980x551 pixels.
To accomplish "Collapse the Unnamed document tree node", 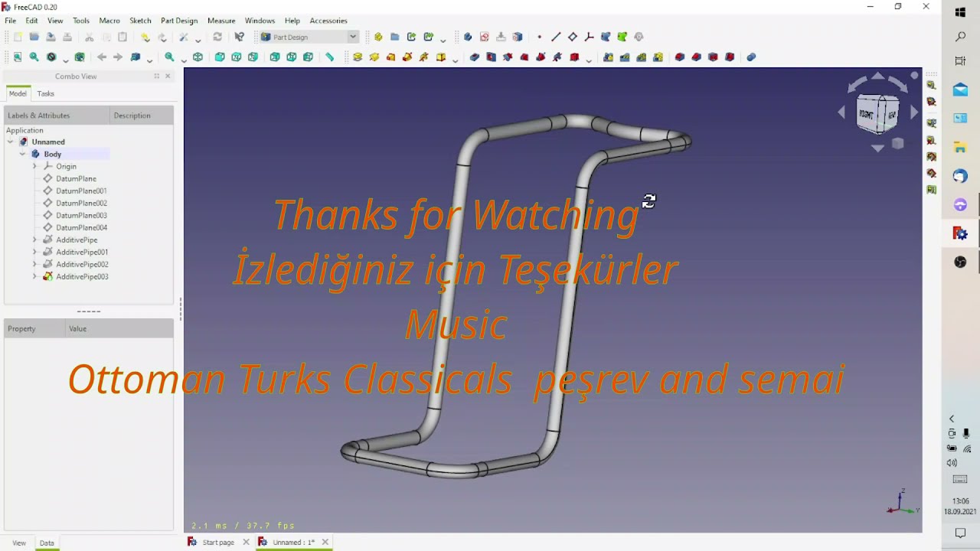I will coord(10,142).
